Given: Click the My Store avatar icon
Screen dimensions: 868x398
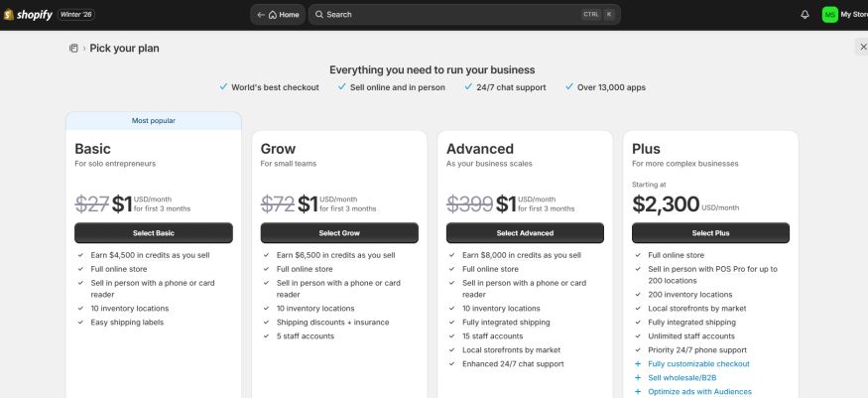Looking at the screenshot, I should [x=829, y=15].
